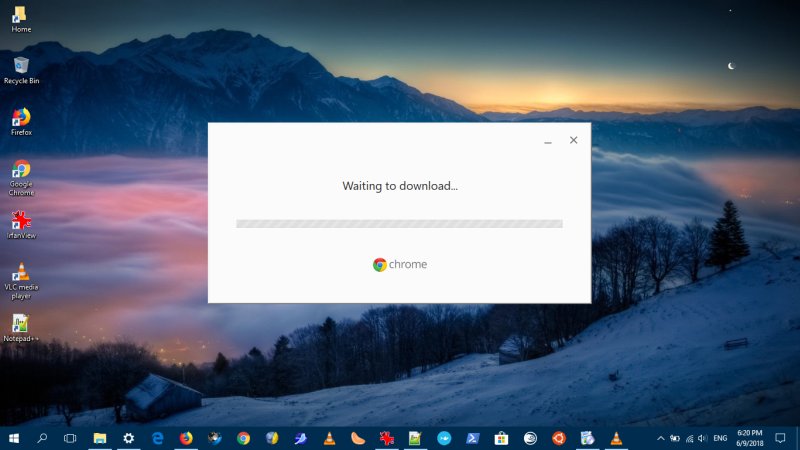Click the "Waiting to download..." text
The width and height of the screenshot is (800, 450).
pyautogui.click(x=400, y=186)
